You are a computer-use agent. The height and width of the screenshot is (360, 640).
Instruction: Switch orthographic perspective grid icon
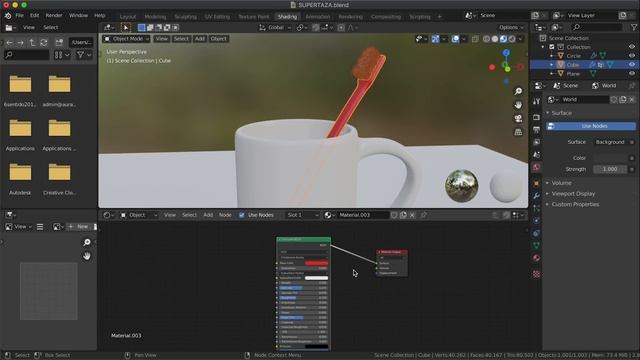pyautogui.click(x=518, y=132)
